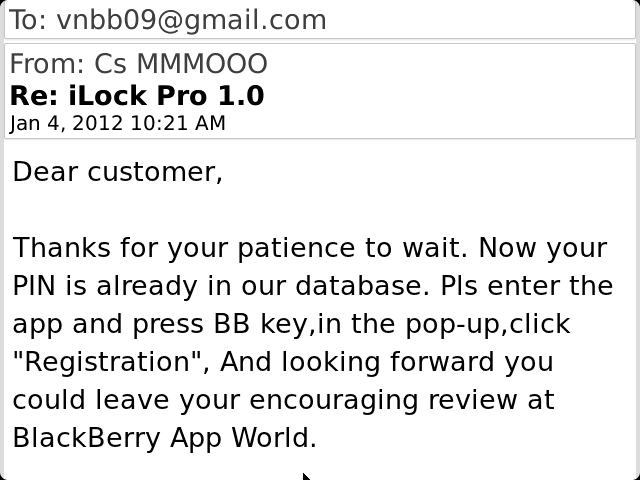This screenshot has height=480, width=640.
Task: Click the Jan 4, 2012 10:21 AM timestamp
Action: point(118,124)
